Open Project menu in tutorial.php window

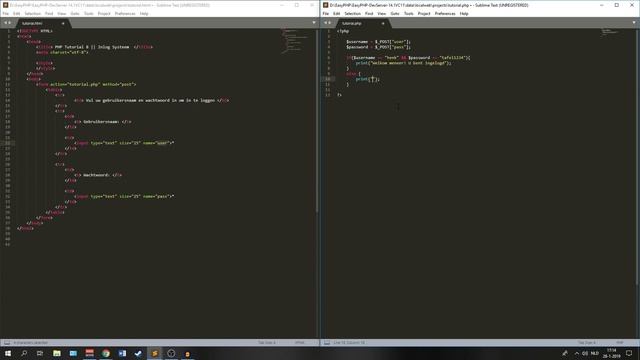tap(424, 13)
